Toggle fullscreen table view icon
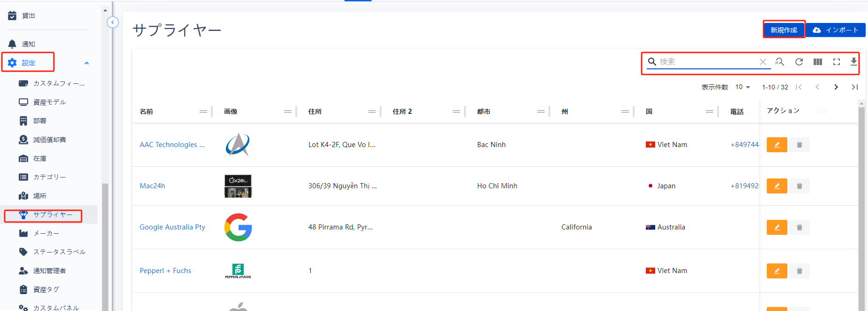The image size is (868, 311). click(837, 62)
